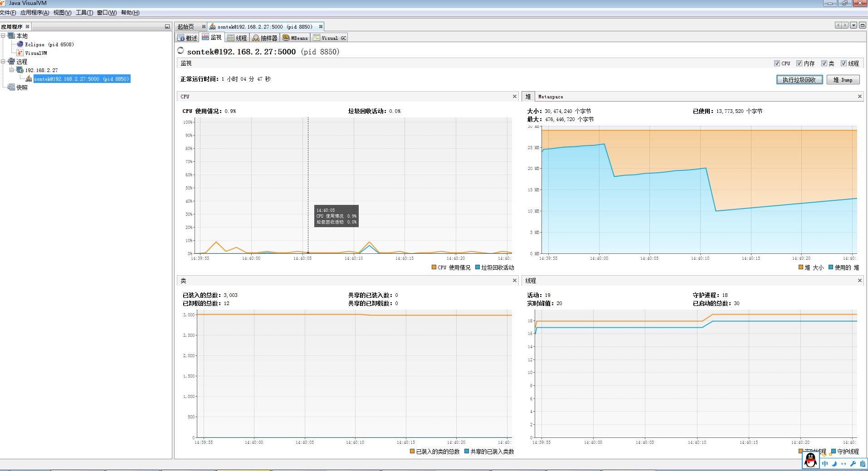Click the blue 垃圾回收活动 legend swatch

coord(478,267)
